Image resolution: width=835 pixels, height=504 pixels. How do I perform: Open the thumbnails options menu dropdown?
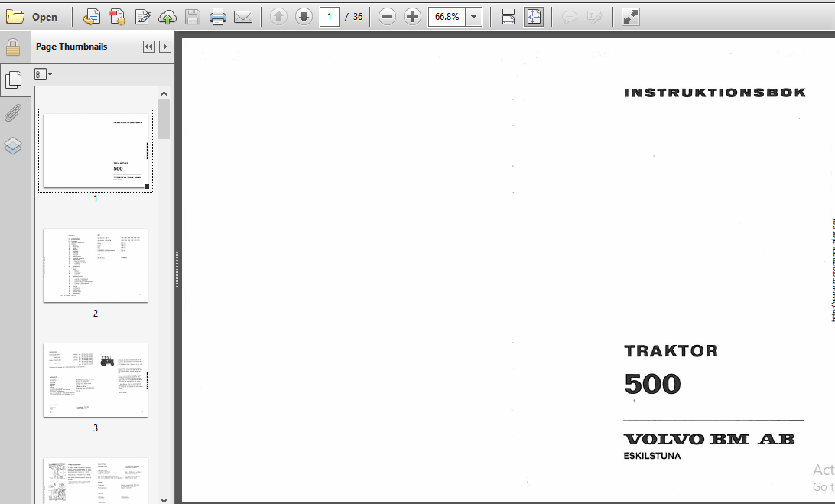click(x=43, y=74)
